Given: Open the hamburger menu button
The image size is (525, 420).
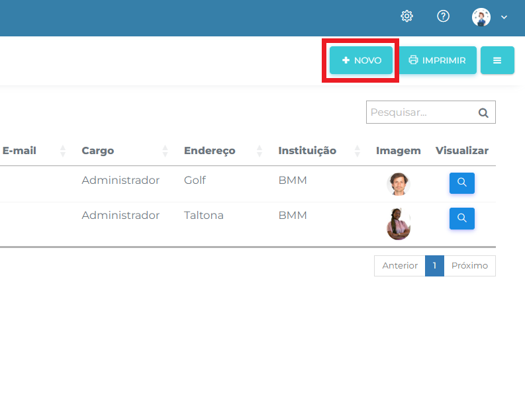Looking at the screenshot, I should coord(497,60).
